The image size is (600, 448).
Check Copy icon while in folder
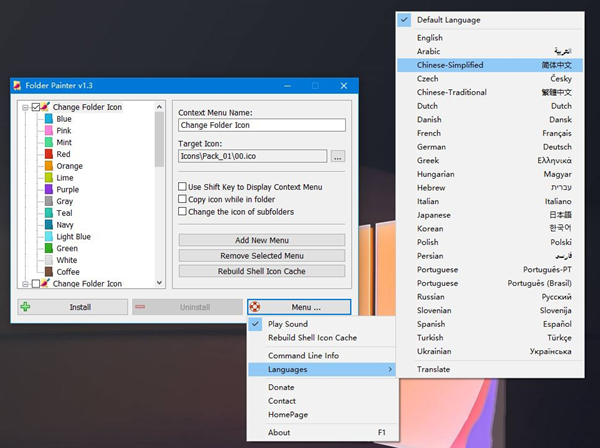(183, 199)
